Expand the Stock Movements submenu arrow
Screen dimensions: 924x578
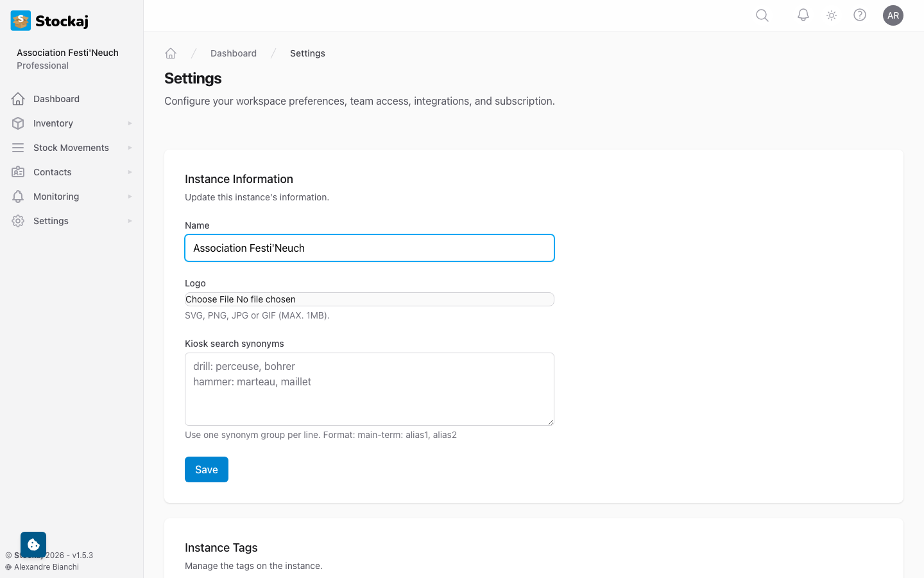click(130, 148)
